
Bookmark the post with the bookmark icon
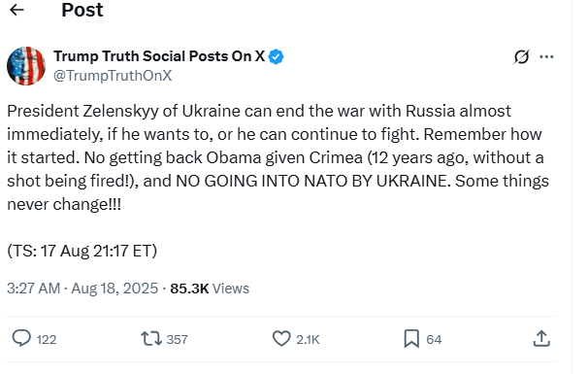(411, 338)
